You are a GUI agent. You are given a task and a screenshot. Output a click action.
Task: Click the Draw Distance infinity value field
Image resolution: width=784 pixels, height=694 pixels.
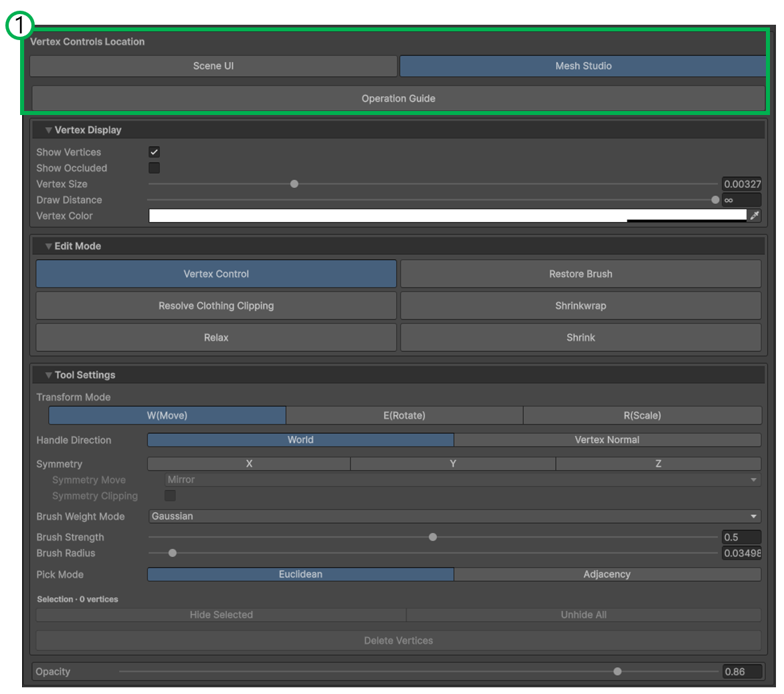click(742, 200)
